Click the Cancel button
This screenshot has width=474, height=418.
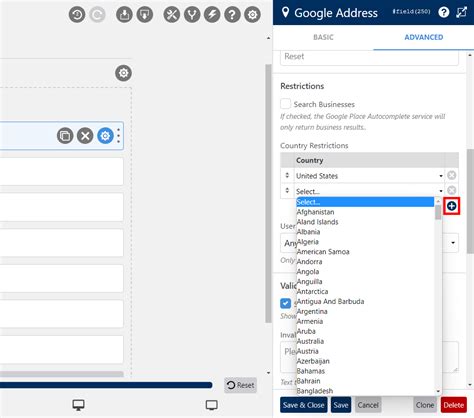pos(368,405)
